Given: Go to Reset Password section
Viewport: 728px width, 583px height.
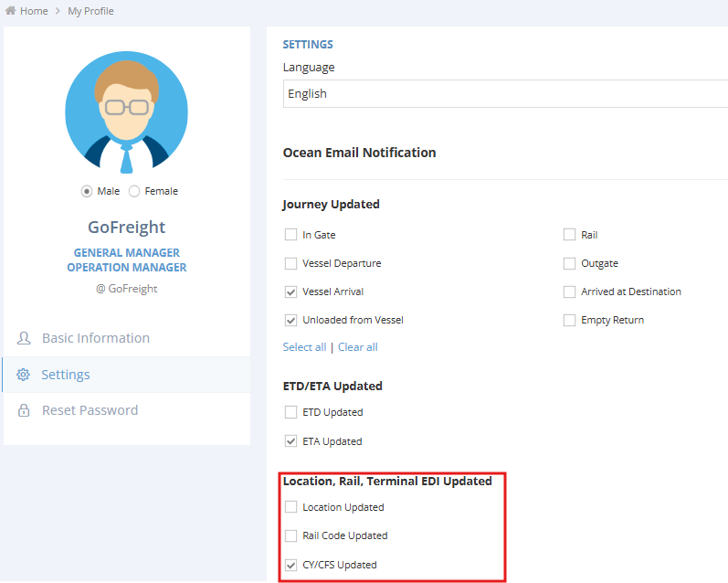Looking at the screenshot, I should tap(90, 410).
